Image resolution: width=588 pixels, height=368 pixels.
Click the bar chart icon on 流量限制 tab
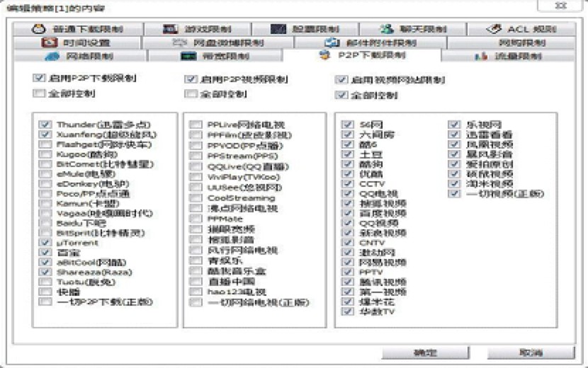point(480,56)
